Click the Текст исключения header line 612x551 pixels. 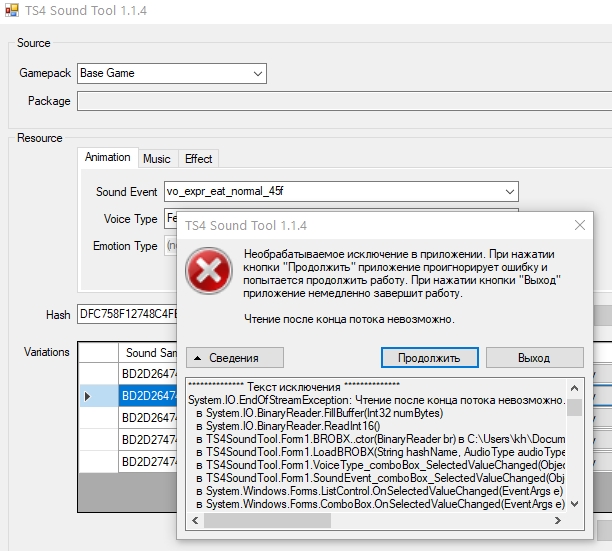coord(294,387)
